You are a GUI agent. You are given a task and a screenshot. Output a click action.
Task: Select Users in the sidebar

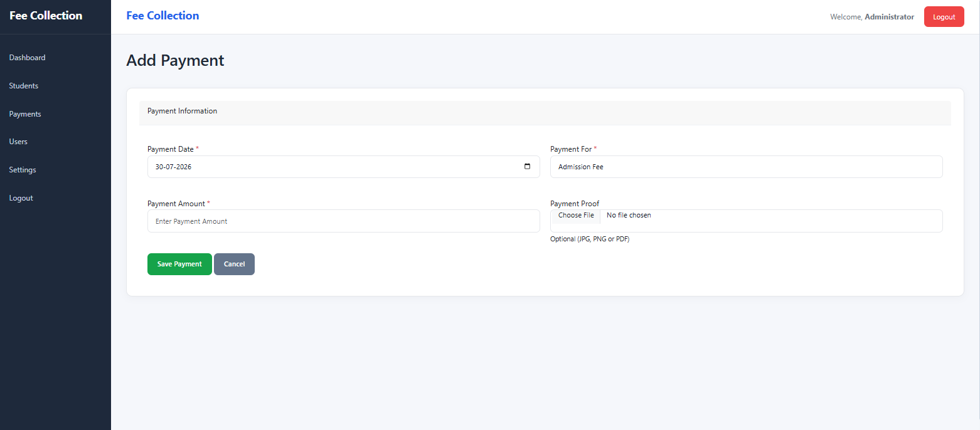18,142
